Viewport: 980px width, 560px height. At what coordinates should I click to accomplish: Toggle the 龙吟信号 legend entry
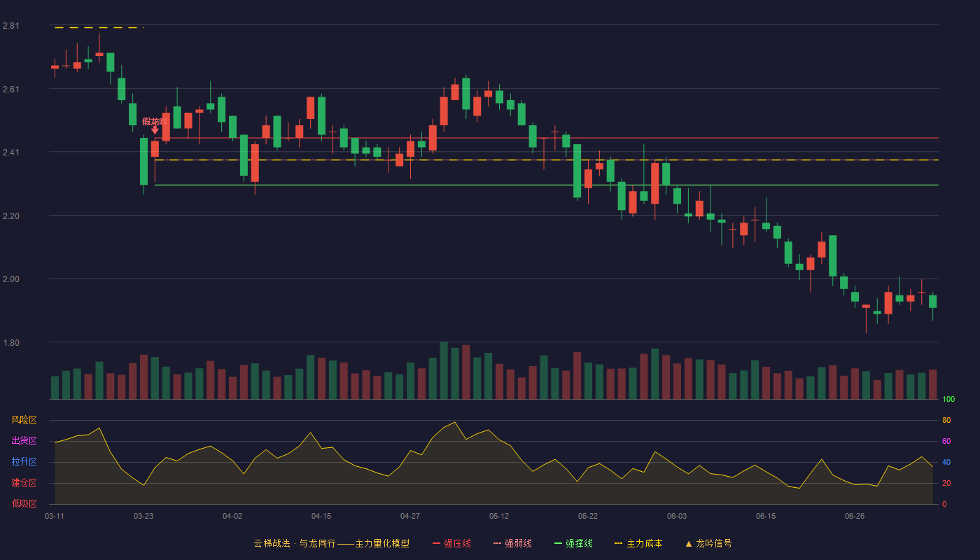[708, 543]
